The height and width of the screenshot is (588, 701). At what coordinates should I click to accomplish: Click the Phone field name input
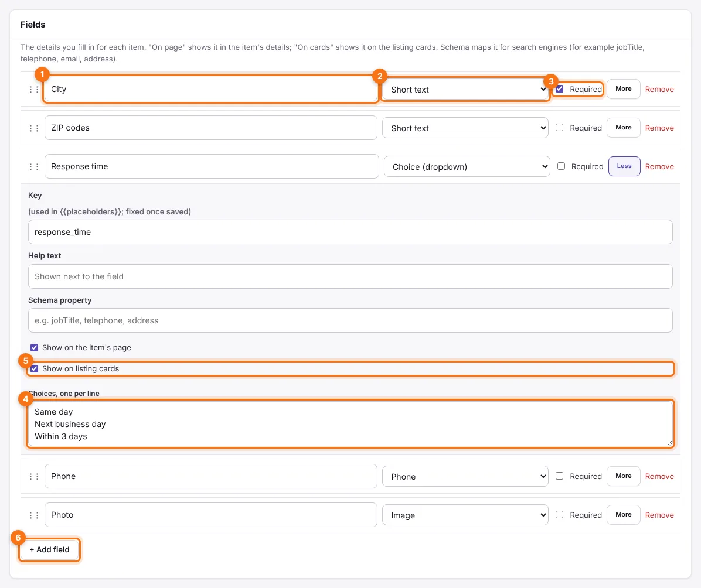(x=211, y=476)
